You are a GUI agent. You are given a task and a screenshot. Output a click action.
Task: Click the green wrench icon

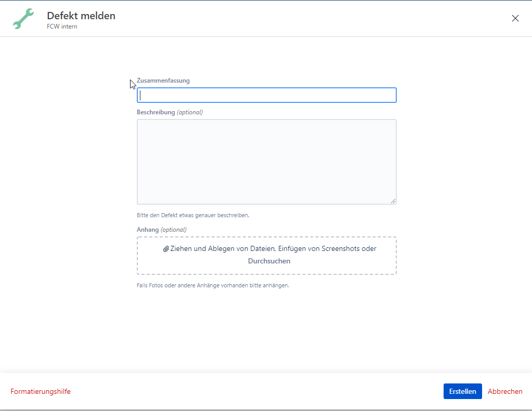[23, 19]
